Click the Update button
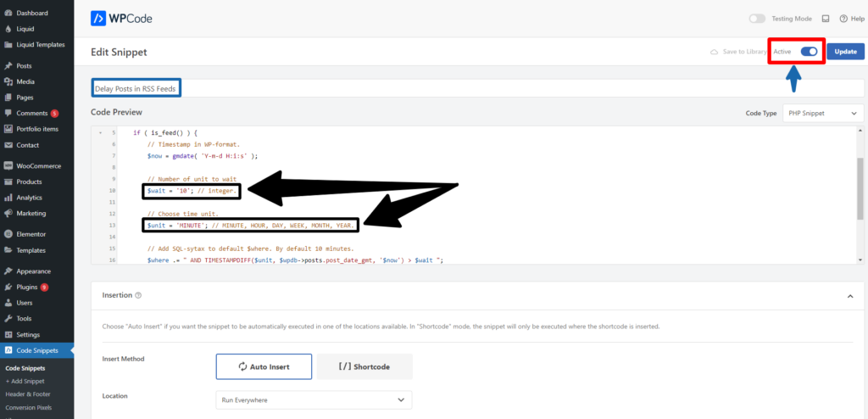Viewport: 868px width, 419px height. click(x=845, y=52)
